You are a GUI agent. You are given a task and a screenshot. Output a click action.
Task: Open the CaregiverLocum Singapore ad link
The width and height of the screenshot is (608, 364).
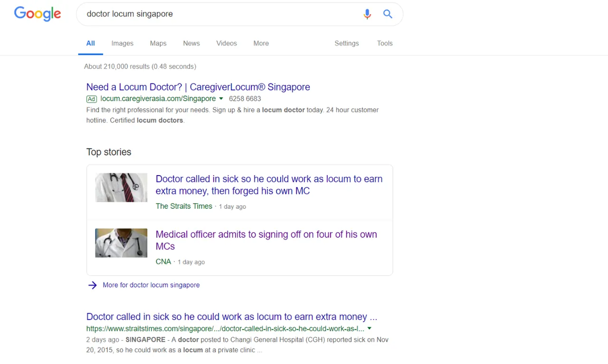pyautogui.click(x=198, y=87)
